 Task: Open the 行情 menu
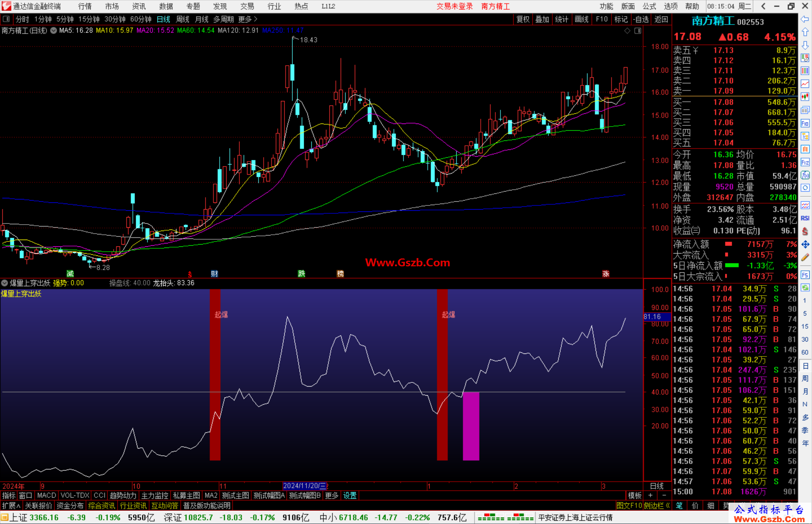(85, 6)
